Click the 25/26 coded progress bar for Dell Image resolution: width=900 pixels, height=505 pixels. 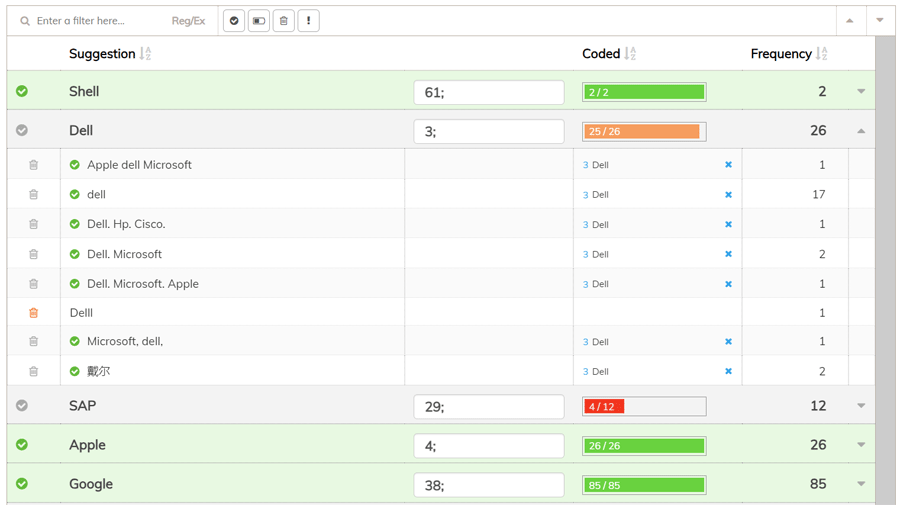(x=644, y=131)
